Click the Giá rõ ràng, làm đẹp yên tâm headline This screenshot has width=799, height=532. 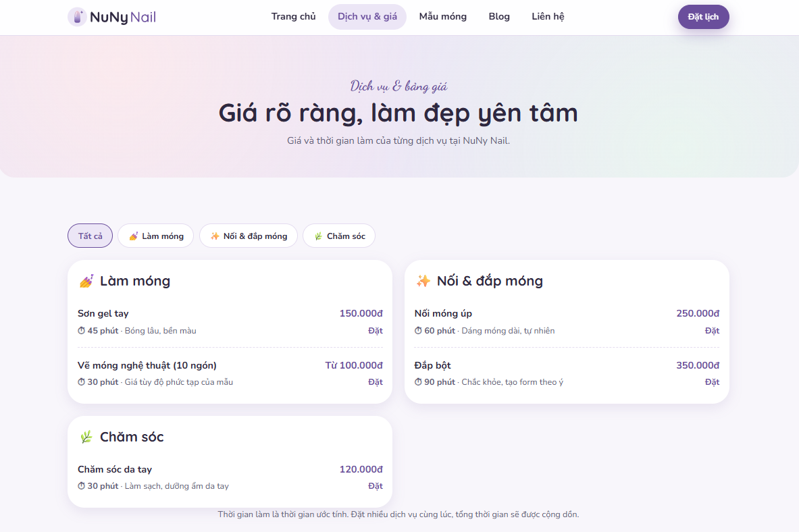pyautogui.click(x=398, y=113)
